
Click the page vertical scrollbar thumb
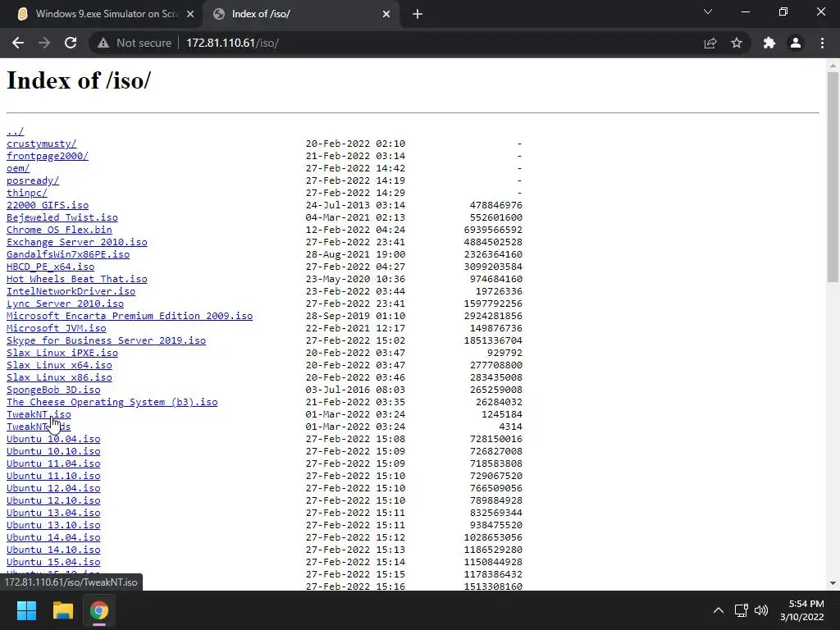point(833,177)
